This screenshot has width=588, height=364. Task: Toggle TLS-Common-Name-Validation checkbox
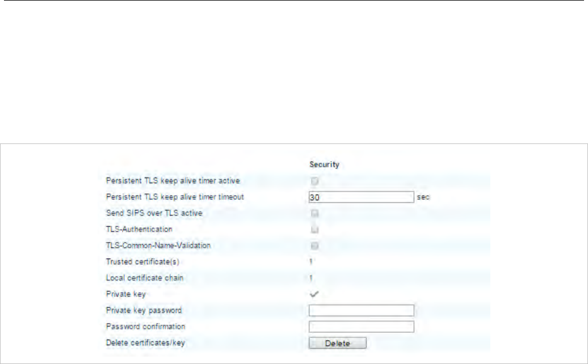(x=314, y=246)
